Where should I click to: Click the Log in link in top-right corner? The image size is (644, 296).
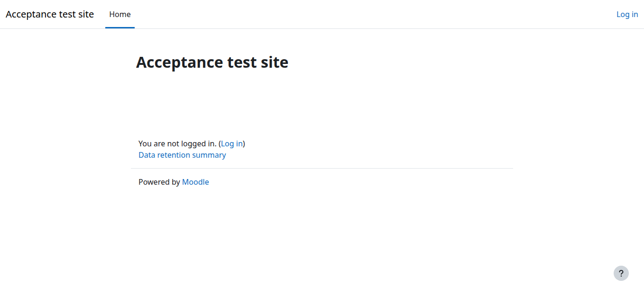pyautogui.click(x=627, y=14)
